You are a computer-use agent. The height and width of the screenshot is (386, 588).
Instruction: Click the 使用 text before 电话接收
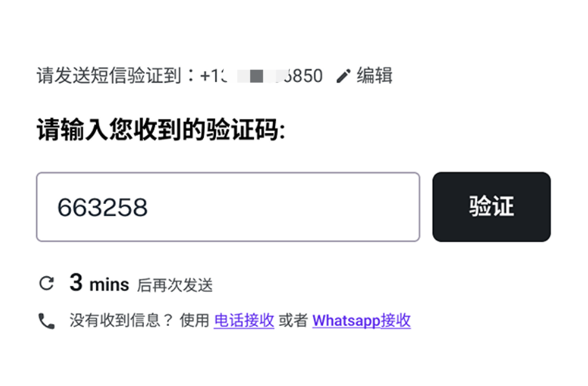point(195,321)
